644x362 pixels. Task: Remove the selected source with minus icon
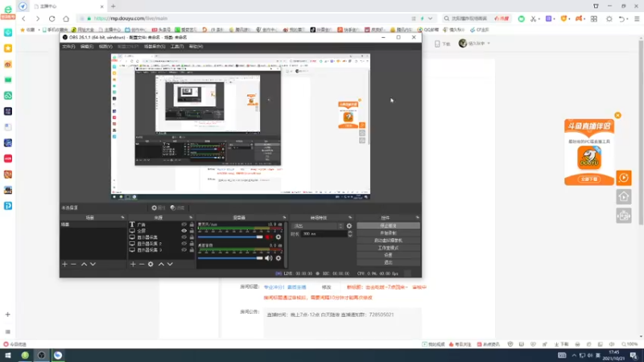click(142, 265)
